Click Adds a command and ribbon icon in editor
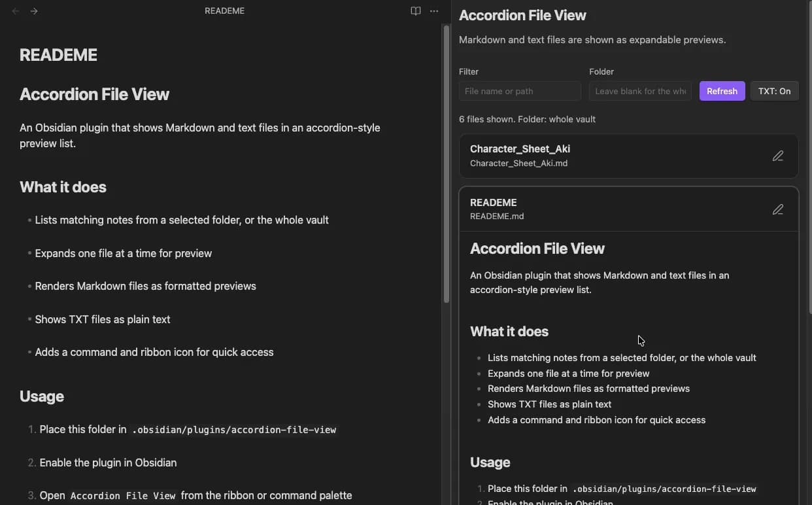This screenshot has width=812, height=505. pyautogui.click(x=154, y=352)
